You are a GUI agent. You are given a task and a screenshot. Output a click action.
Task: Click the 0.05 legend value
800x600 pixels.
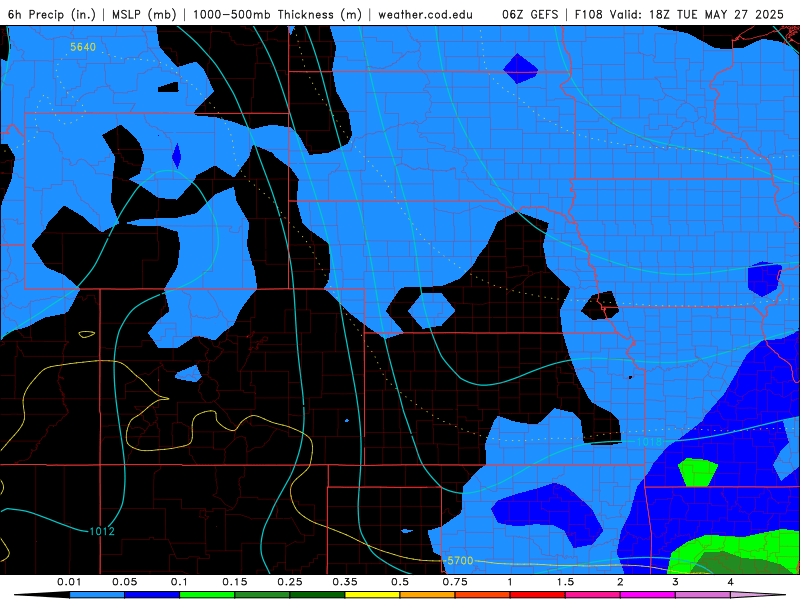pyautogui.click(x=124, y=582)
